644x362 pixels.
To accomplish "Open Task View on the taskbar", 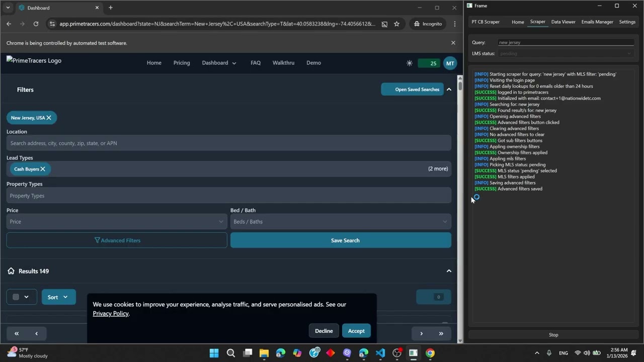I will pos(248,353).
